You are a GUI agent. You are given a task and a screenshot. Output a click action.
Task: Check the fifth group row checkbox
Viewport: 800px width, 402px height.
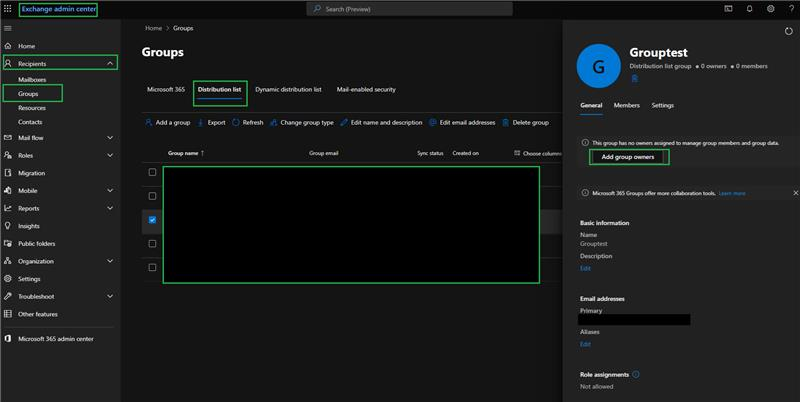[x=152, y=267]
